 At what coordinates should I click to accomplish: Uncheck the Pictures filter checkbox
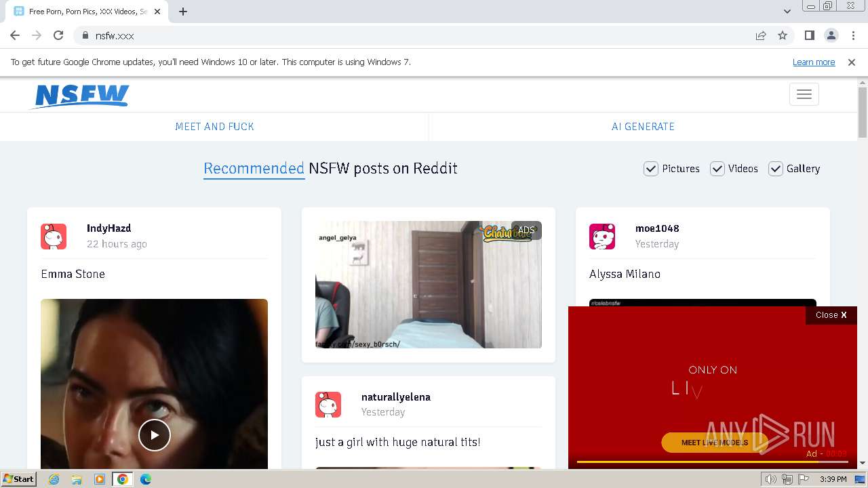pyautogui.click(x=651, y=169)
